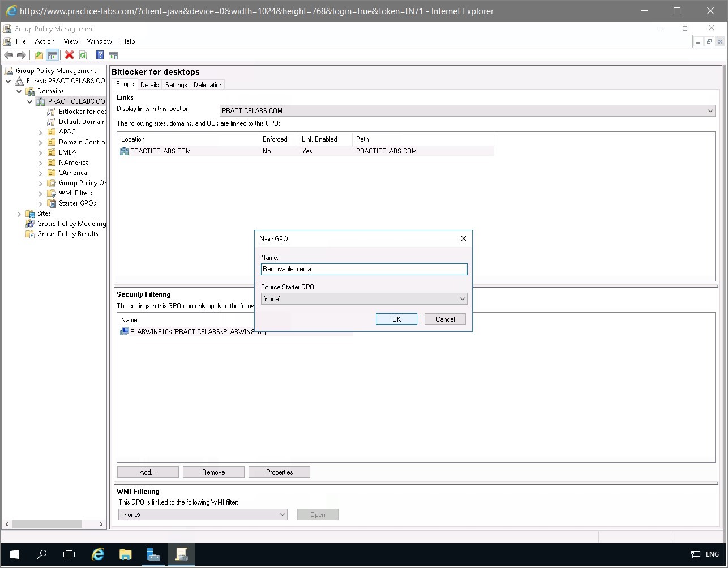This screenshot has height=568, width=728.
Task: Click the Refresh toolbar icon
Action: click(83, 55)
